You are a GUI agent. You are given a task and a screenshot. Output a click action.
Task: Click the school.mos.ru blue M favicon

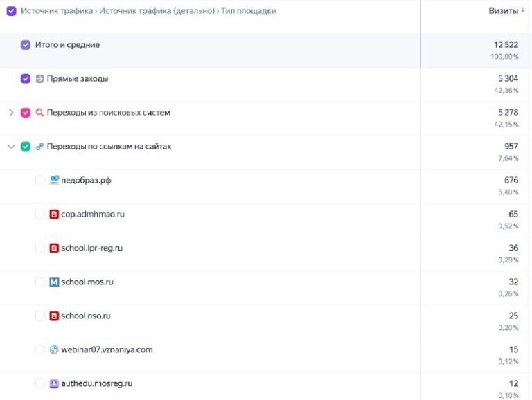(54, 282)
